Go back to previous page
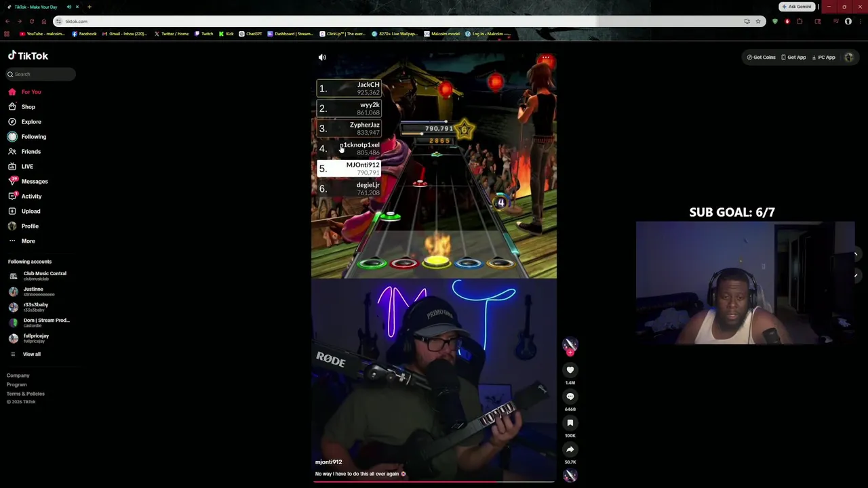This screenshot has height=488, width=868. point(7,21)
